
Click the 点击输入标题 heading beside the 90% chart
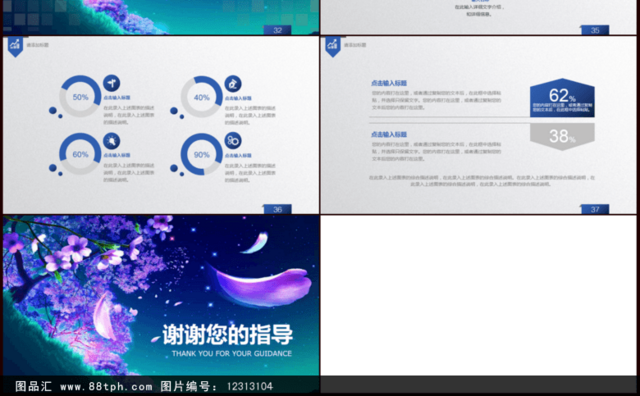click(238, 156)
